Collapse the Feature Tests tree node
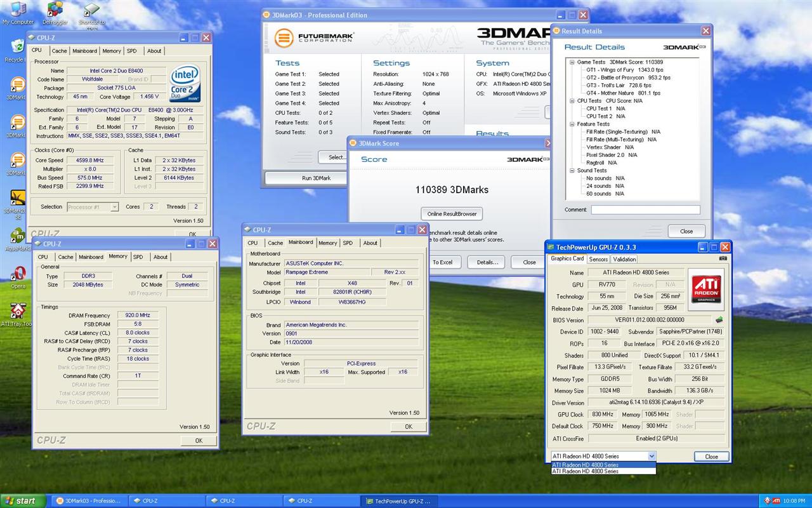Screen dimensions: 812x508 [572, 124]
